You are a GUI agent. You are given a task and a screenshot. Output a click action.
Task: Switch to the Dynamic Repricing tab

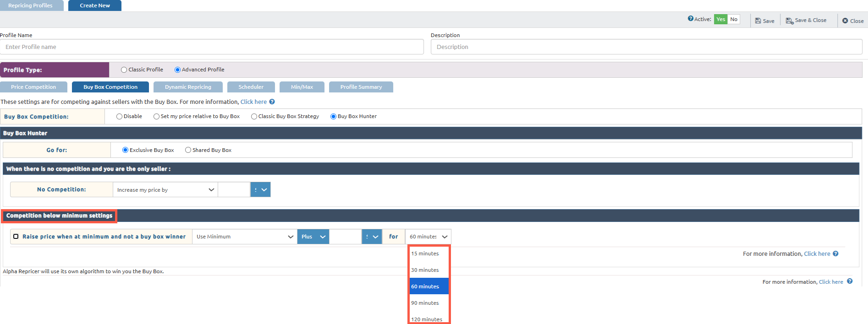pyautogui.click(x=188, y=87)
